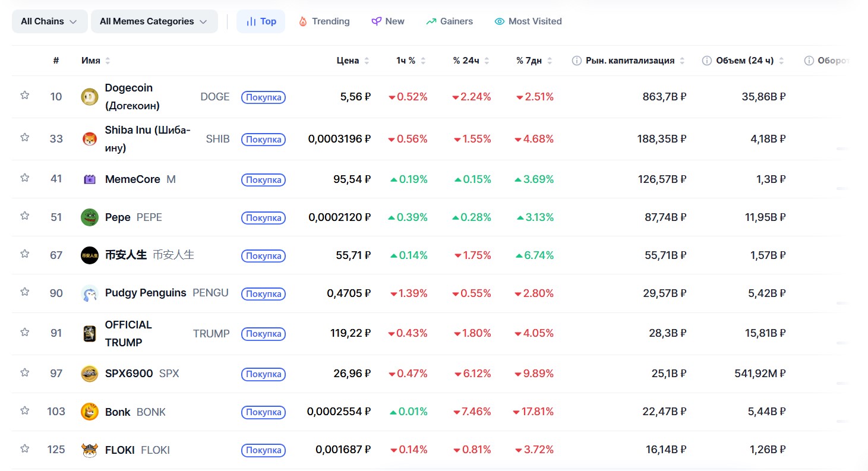
Task: Open the Most Visited tab
Action: click(x=528, y=21)
